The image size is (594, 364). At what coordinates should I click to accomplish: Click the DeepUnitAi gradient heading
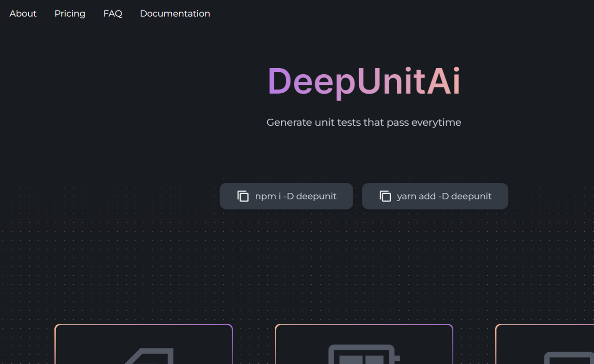364,83
